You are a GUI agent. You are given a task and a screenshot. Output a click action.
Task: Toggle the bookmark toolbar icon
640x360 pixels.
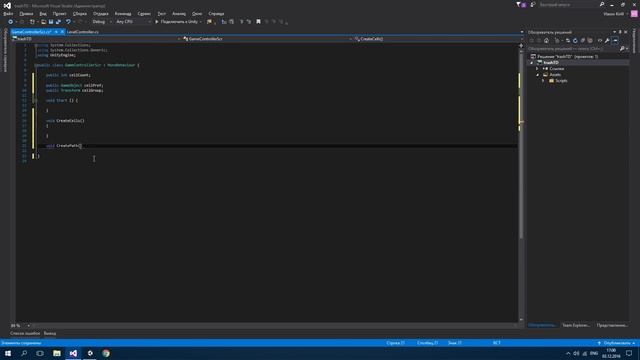click(x=258, y=22)
